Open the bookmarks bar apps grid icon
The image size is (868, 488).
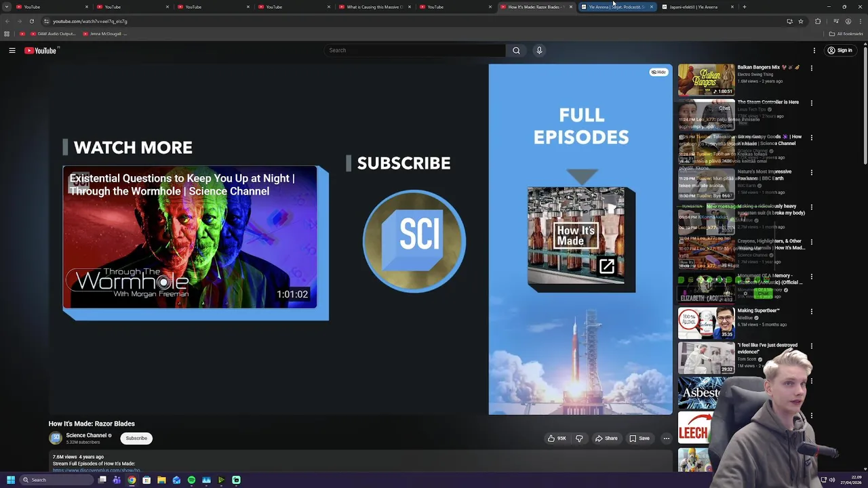7,33
